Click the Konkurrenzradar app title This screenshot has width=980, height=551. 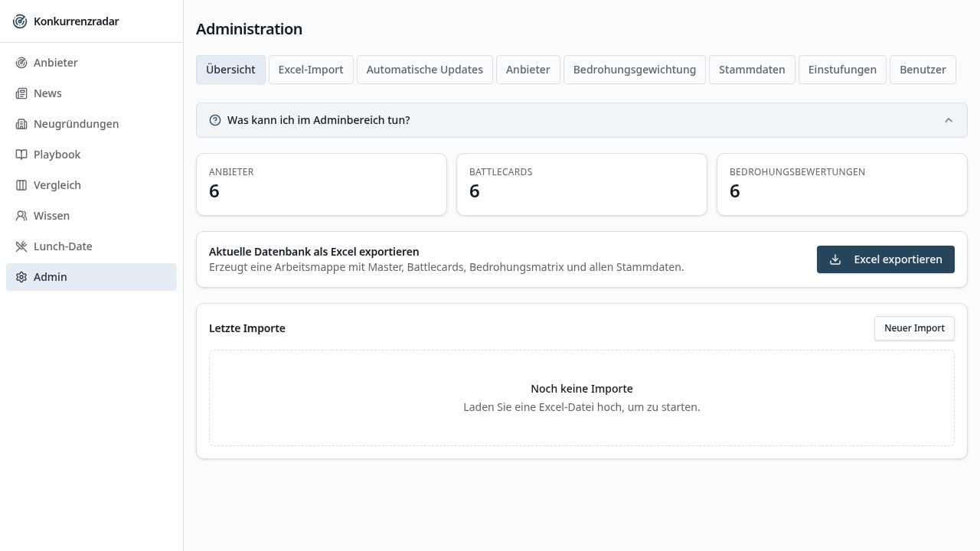76,21
